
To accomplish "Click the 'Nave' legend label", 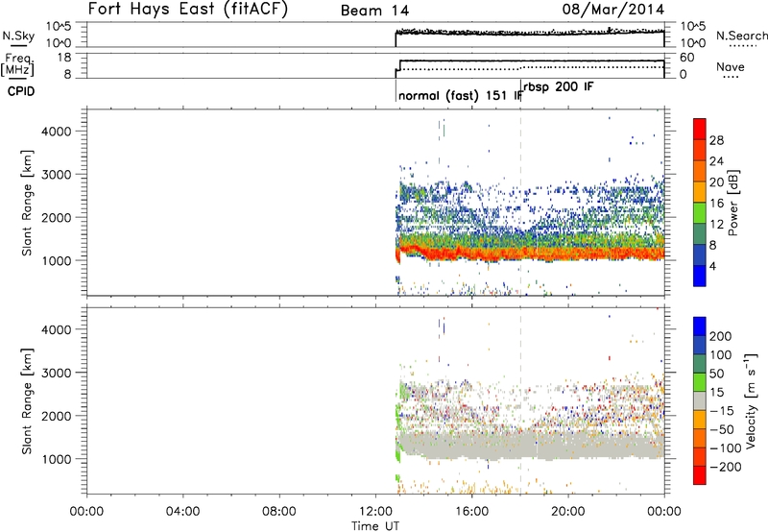I will [730, 66].
